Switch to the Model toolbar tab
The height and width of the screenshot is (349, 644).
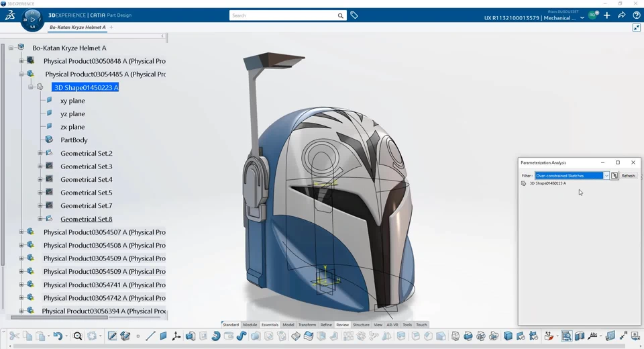pyautogui.click(x=288, y=325)
